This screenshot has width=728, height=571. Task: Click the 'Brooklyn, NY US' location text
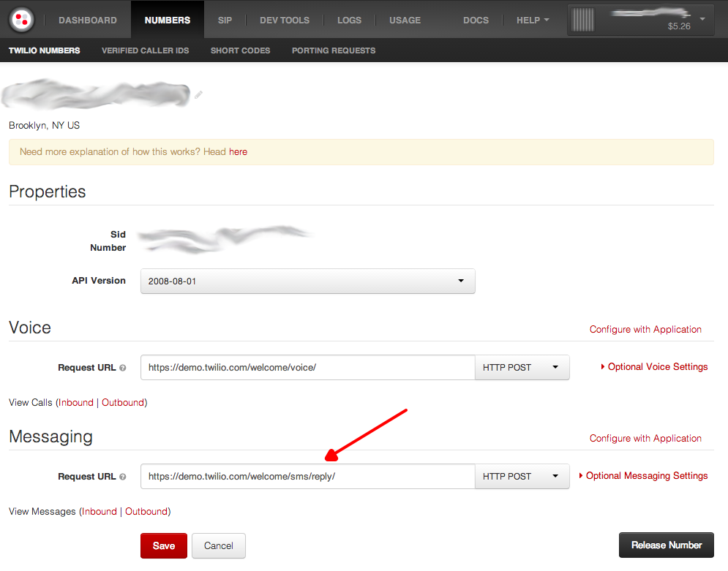[x=44, y=125]
